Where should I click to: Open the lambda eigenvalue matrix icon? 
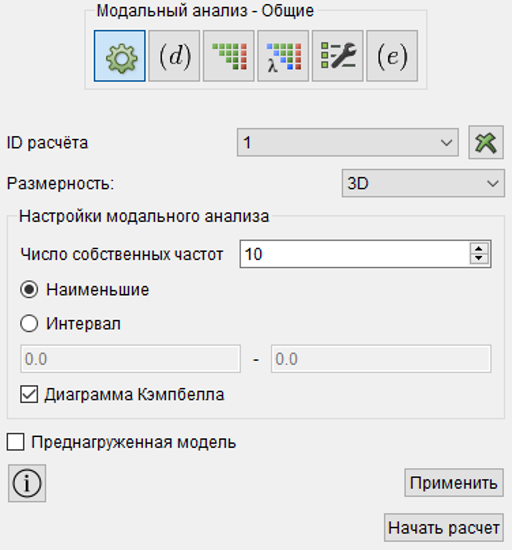click(x=283, y=56)
